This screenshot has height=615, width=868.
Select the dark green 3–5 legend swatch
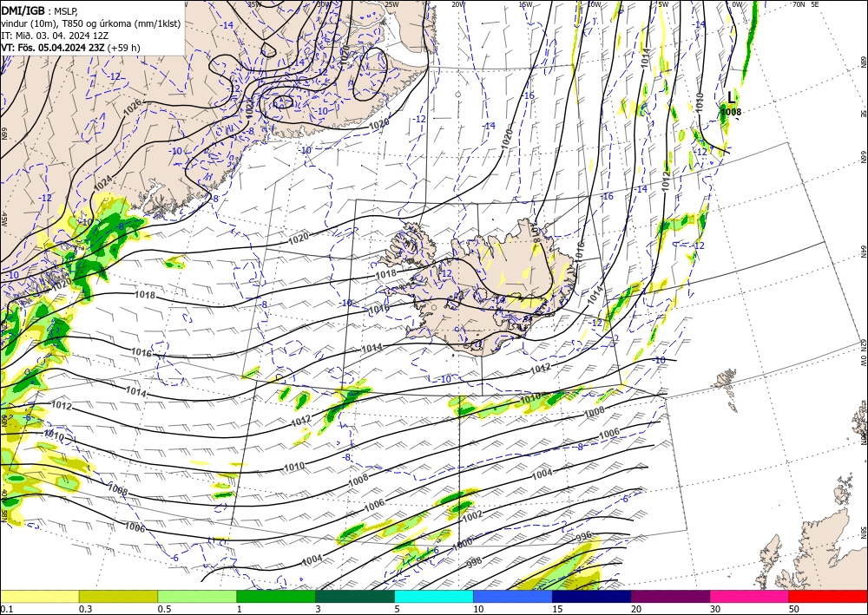[x=355, y=596]
